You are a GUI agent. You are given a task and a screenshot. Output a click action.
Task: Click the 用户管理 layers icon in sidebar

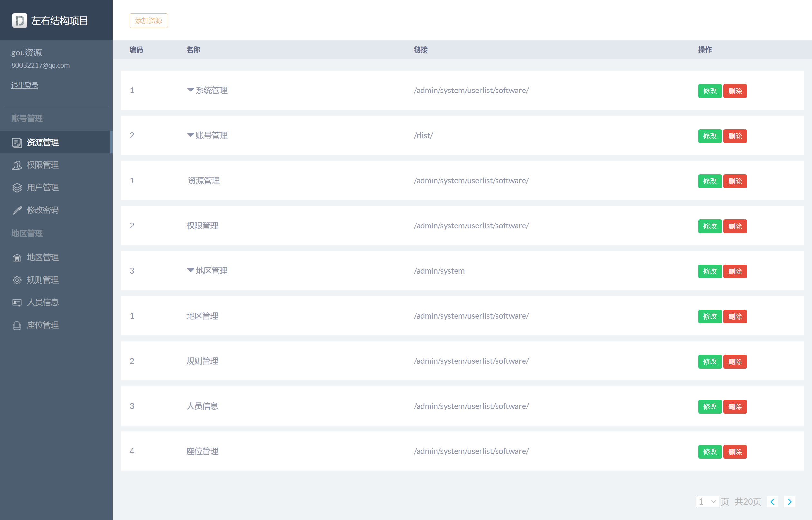17,188
